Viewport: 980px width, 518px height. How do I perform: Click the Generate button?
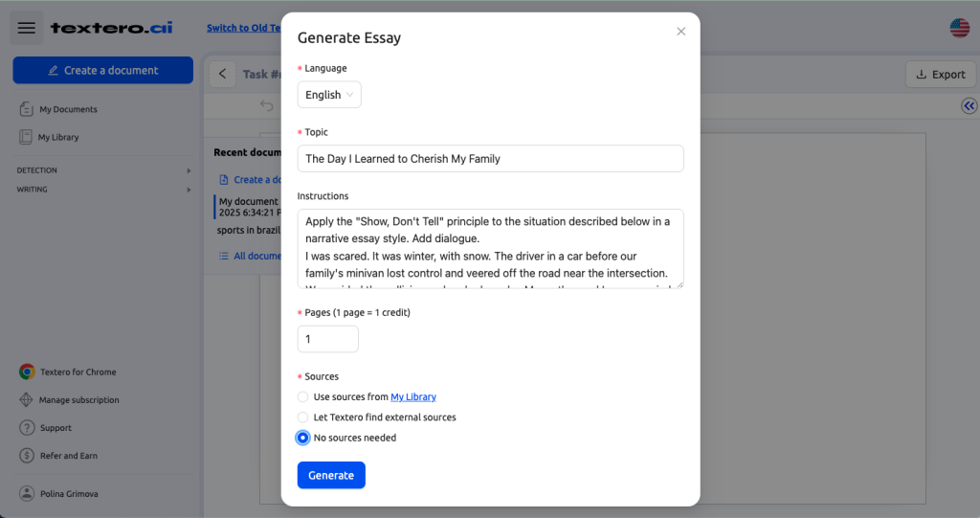point(331,476)
